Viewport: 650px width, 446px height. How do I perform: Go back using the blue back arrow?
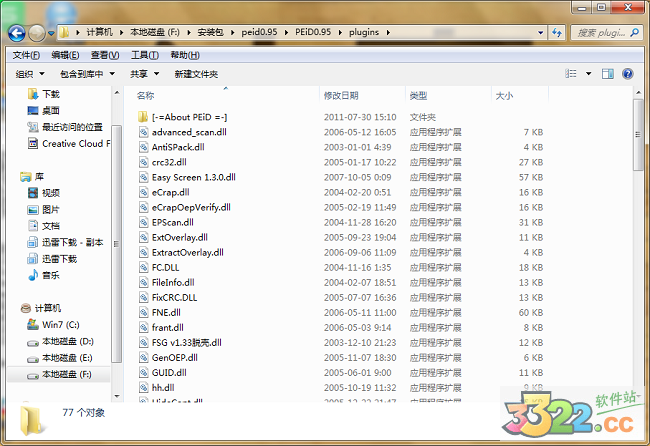click(17, 33)
